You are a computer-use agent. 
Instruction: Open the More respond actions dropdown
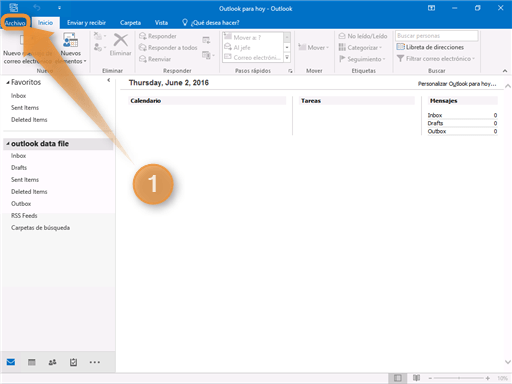click(x=208, y=55)
